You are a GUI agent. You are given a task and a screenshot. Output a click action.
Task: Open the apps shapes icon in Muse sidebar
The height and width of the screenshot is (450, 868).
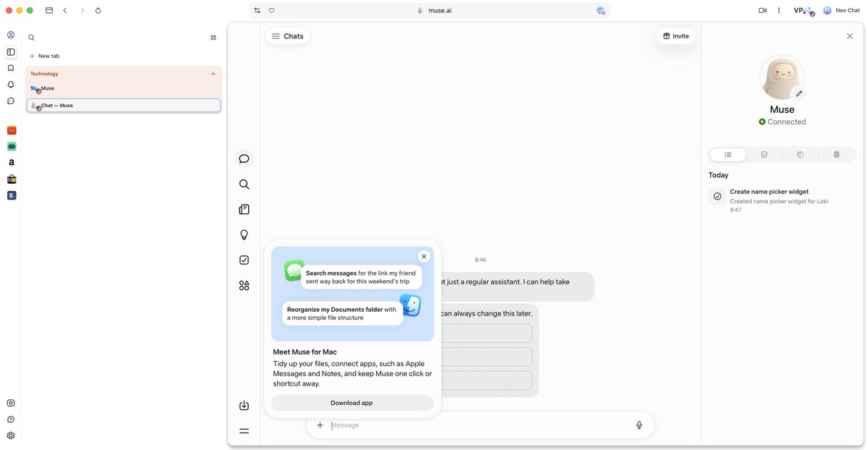(x=244, y=286)
